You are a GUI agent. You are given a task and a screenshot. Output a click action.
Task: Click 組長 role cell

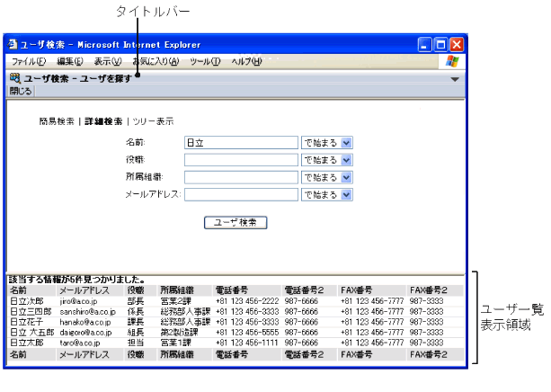tap(136, 333)
